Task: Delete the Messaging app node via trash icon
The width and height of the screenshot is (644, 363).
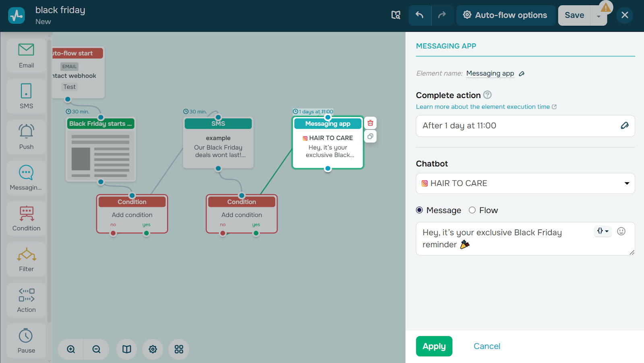Action: 370,123
